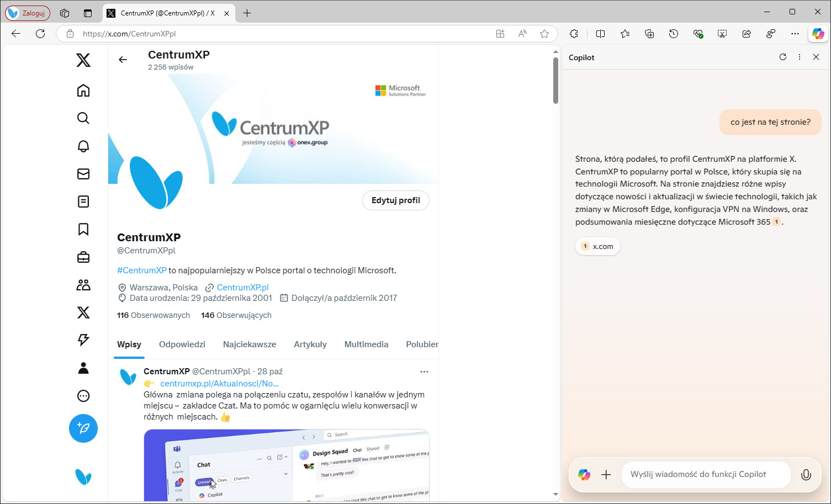The width and height of the screenshot is (831, 504).
Task: Open the CentrumXP.pl website link
Action: (x=243, y=288)
